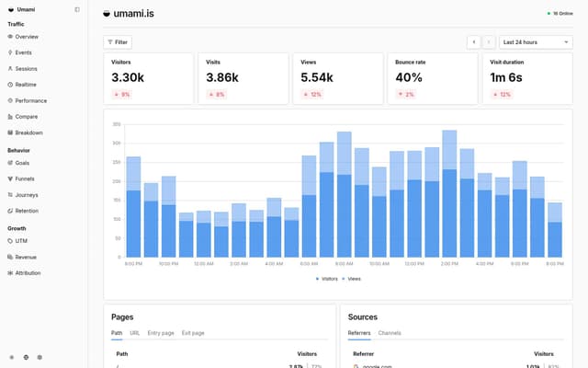This screenshot has height=368, width=588.
Task: Go to the next time period arrow
Action: pyautogui.click(x=488, y=42)
